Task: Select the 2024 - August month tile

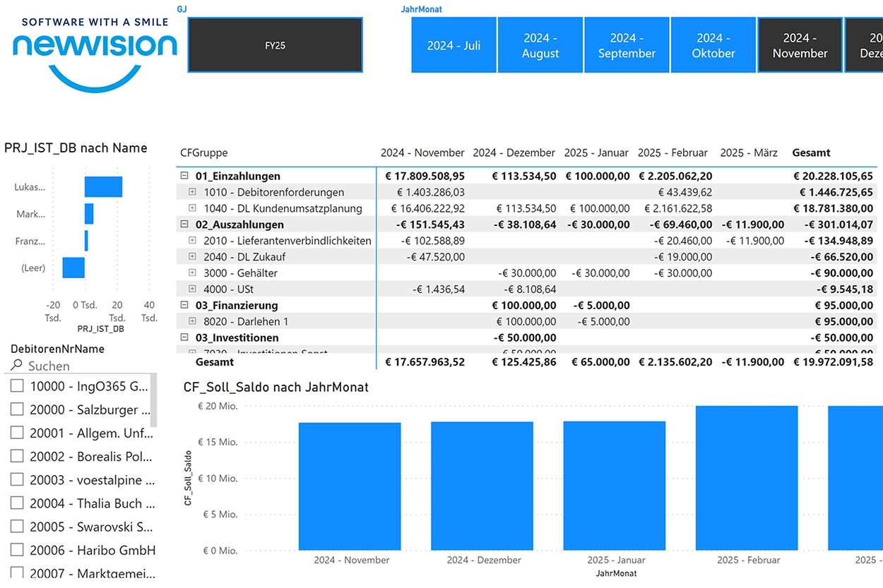Action: point(540,45)
